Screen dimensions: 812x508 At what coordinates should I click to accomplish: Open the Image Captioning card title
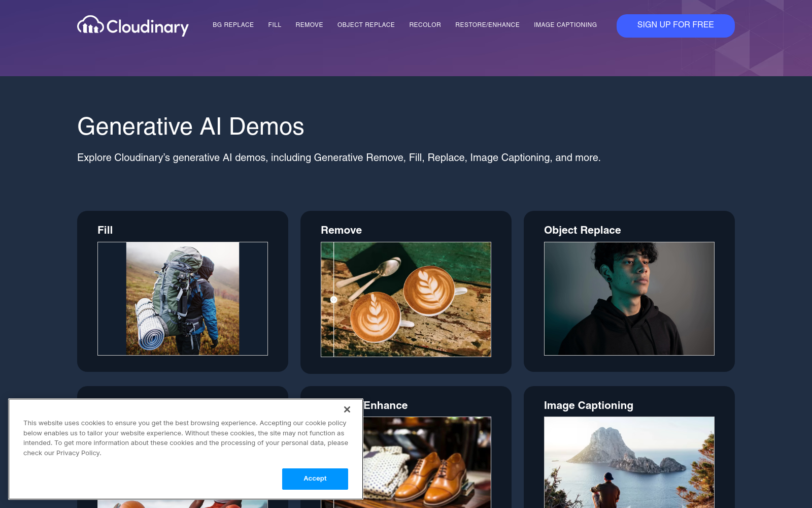click(589, 405)
